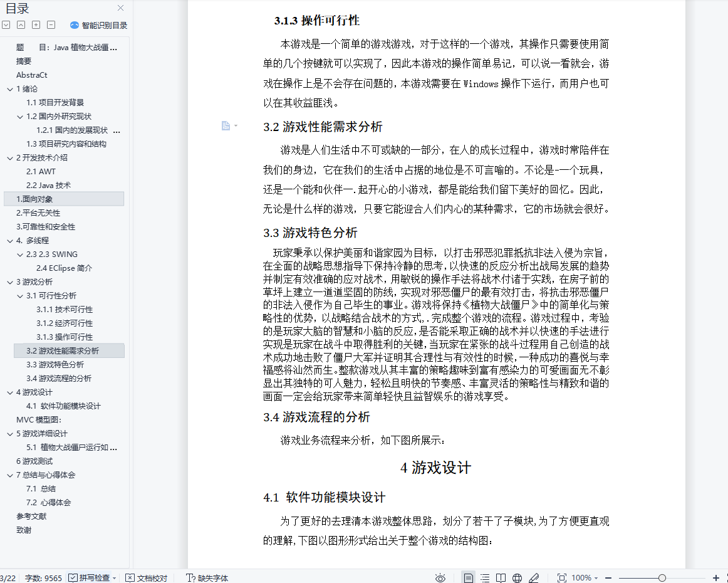The image size is (728, 583).
Task: Click the collapse-all up-chevron outline icon
Action: [21, 25]
